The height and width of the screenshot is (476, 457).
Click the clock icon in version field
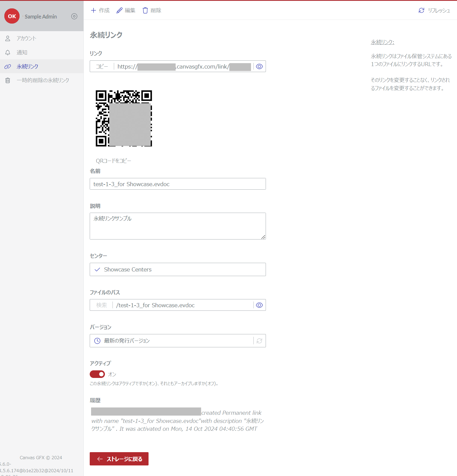click(97, 341)
